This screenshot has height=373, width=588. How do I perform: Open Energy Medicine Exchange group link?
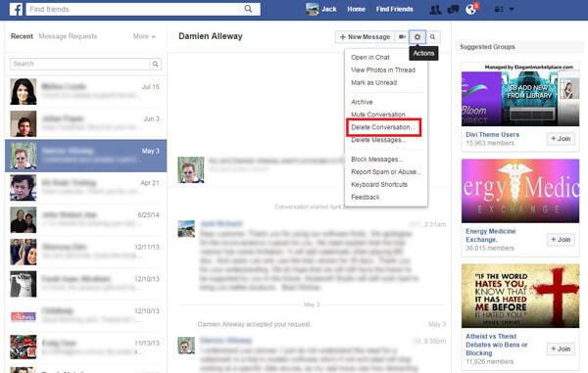click(x=491, y=236)
